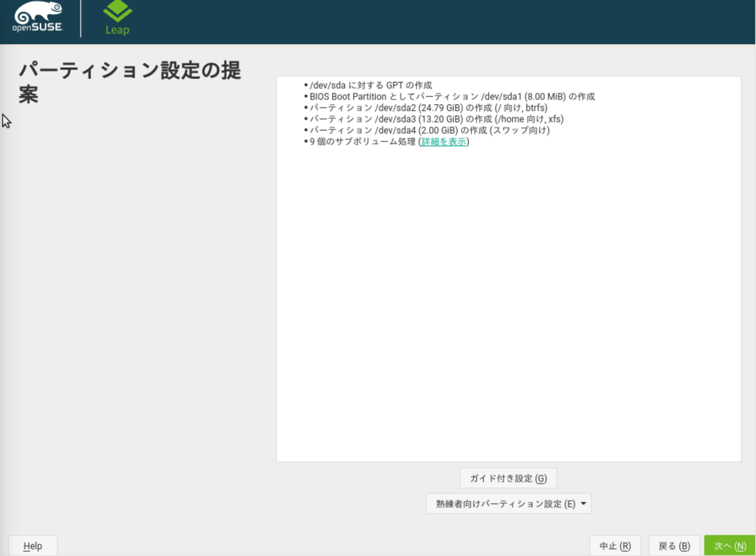The width and height of the screenshot is (756, 556).
Task: Select the /dev/sda4 (2.00 GiB) swap line
Action: [427, 130]
